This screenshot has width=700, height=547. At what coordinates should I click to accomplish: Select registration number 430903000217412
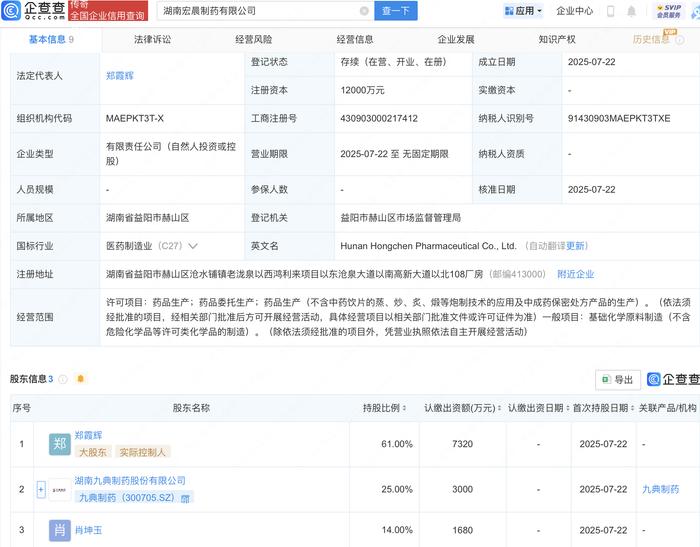click(x=379, y=118)
